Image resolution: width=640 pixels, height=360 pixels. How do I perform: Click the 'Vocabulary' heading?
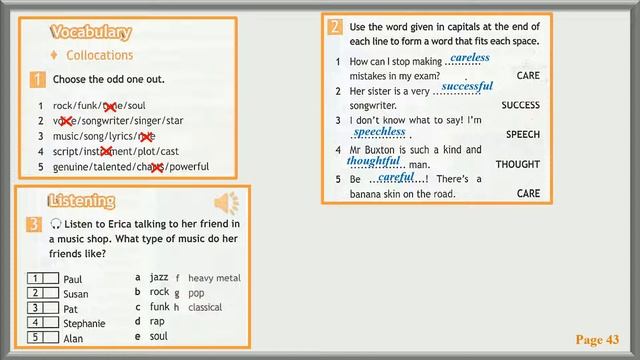tap(91, 32)
